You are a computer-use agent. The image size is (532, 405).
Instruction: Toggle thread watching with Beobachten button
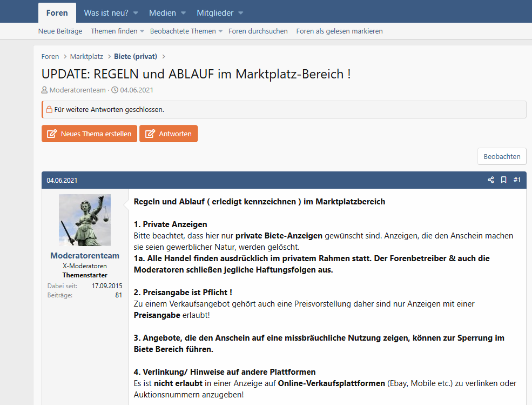[x=502, y=156]
